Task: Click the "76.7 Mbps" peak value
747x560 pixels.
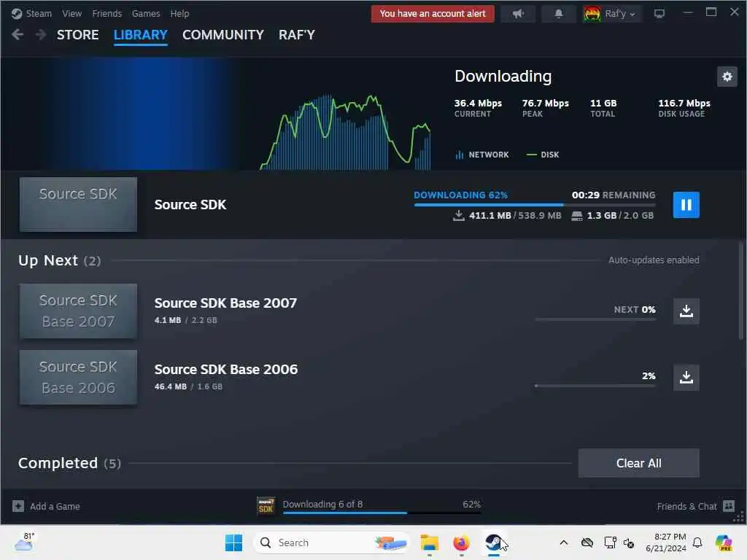Action: (x=546, y=103)
